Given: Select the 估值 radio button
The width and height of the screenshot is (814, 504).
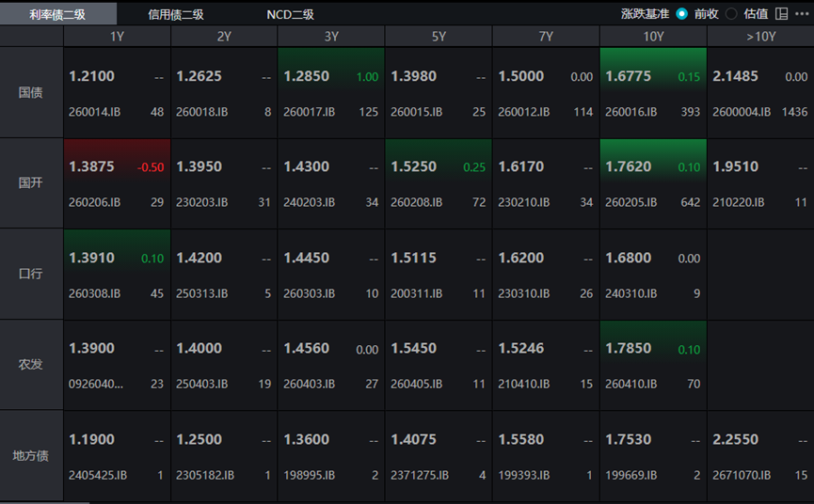Looking at the screenshot, I should (731, 14).
